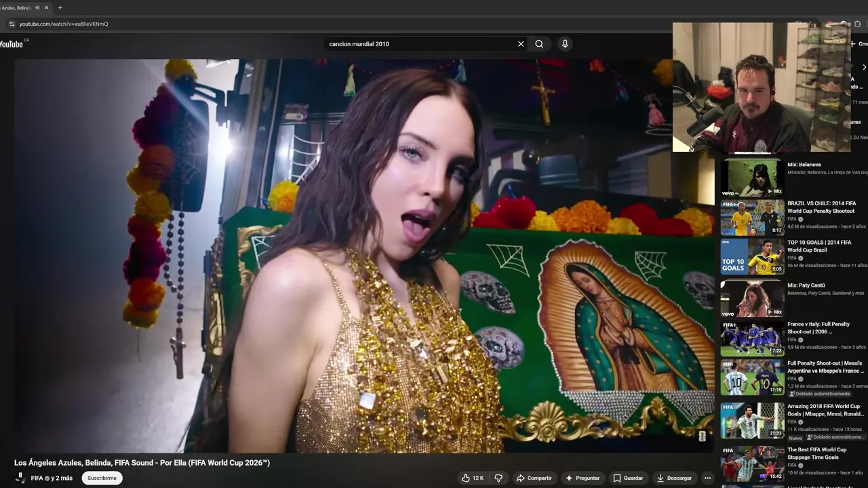Click title 'The Best FIFA World Cup'
The width and height of the screenshot is (868, 488).
pyautogui.click(x=817, y=453)
